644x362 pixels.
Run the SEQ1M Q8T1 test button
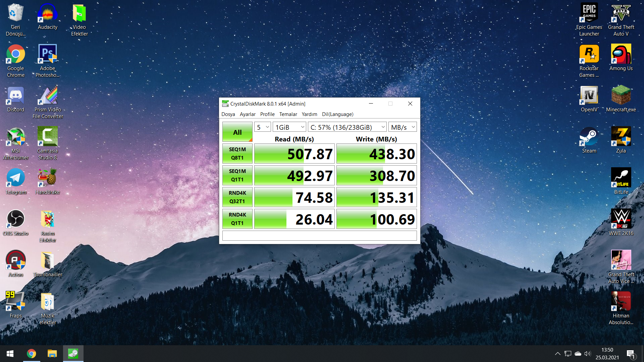237,154
